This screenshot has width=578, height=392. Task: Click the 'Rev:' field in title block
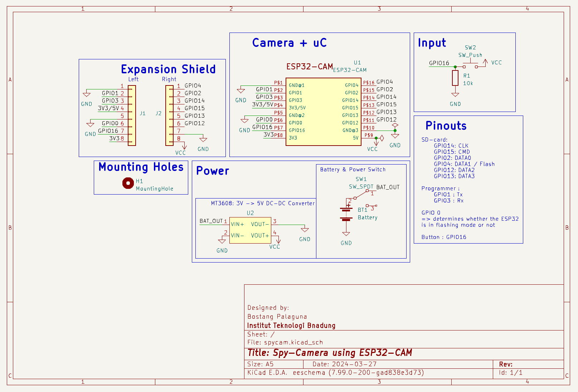pyautogui.click(x=506, y=364)
